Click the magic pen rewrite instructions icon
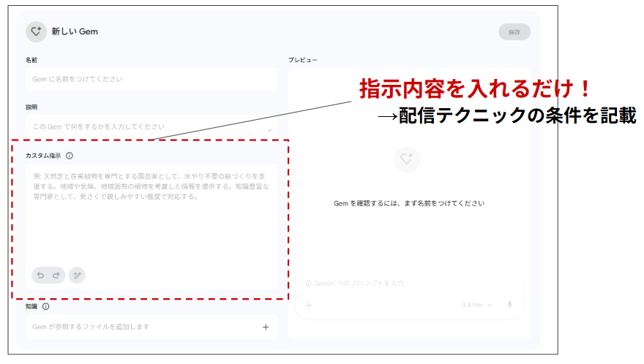The image size is (644, 364). pyautogui.click(x=78, y=276)
